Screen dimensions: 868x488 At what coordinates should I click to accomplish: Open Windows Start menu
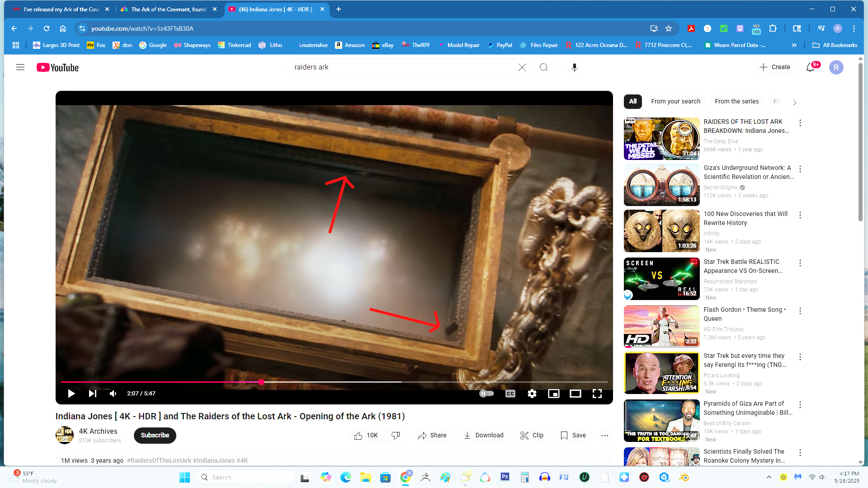[184, 477]
